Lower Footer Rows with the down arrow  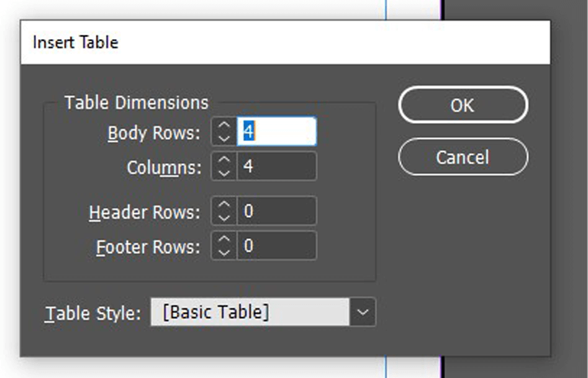point(224,253)
